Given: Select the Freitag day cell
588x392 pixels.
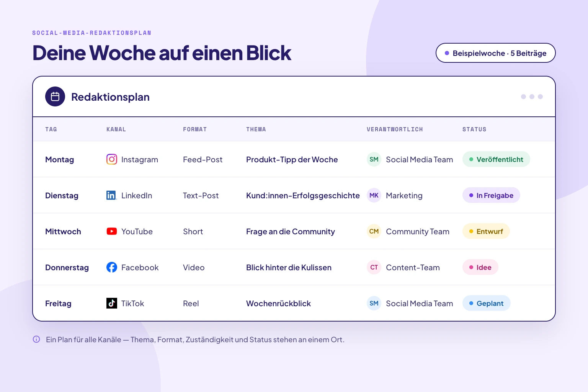Looking at the screenshot, I should [58, 304].
